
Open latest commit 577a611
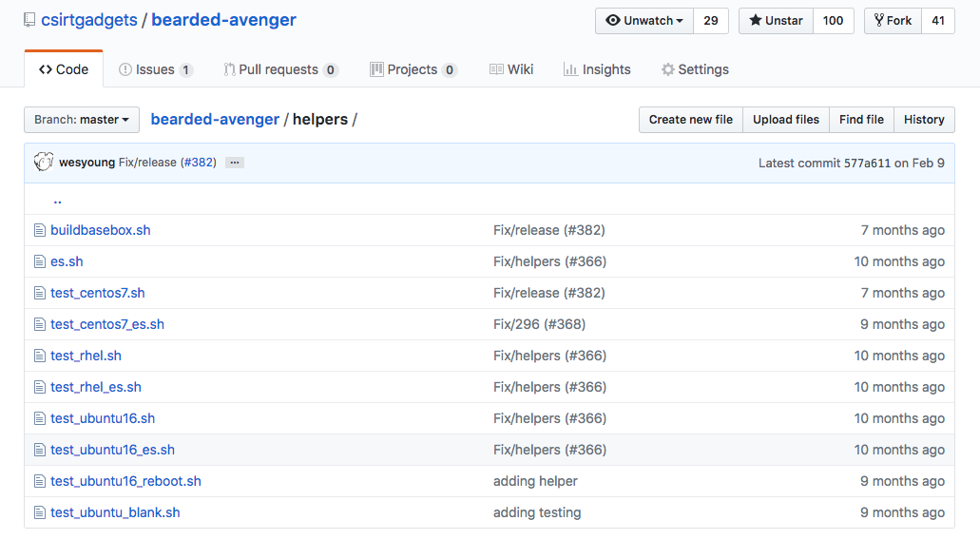click(867, 164)
